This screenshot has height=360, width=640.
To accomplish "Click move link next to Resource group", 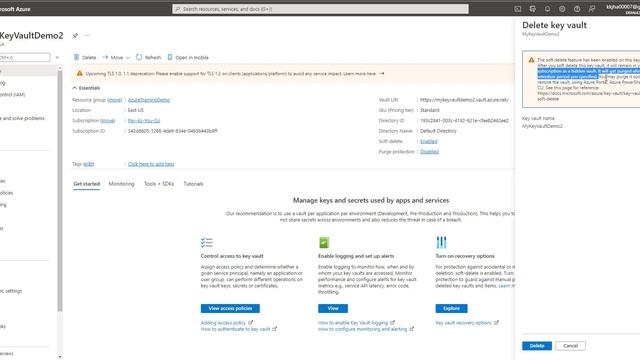I will point(115,100).
